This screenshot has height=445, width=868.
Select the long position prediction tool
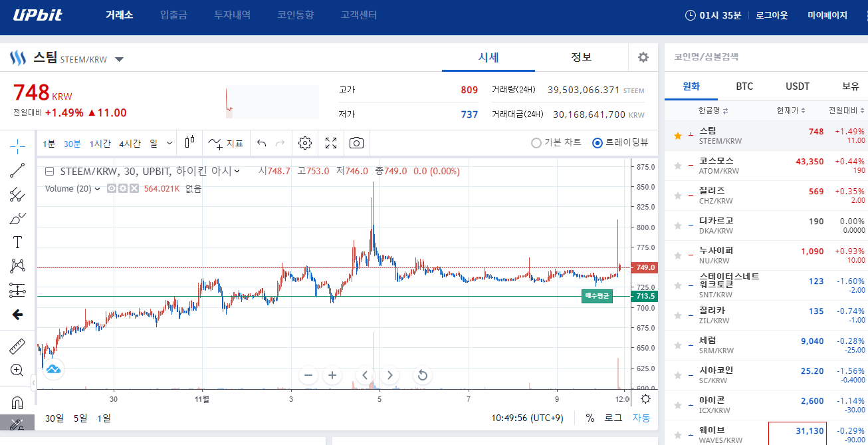click(x=18, y=290)
